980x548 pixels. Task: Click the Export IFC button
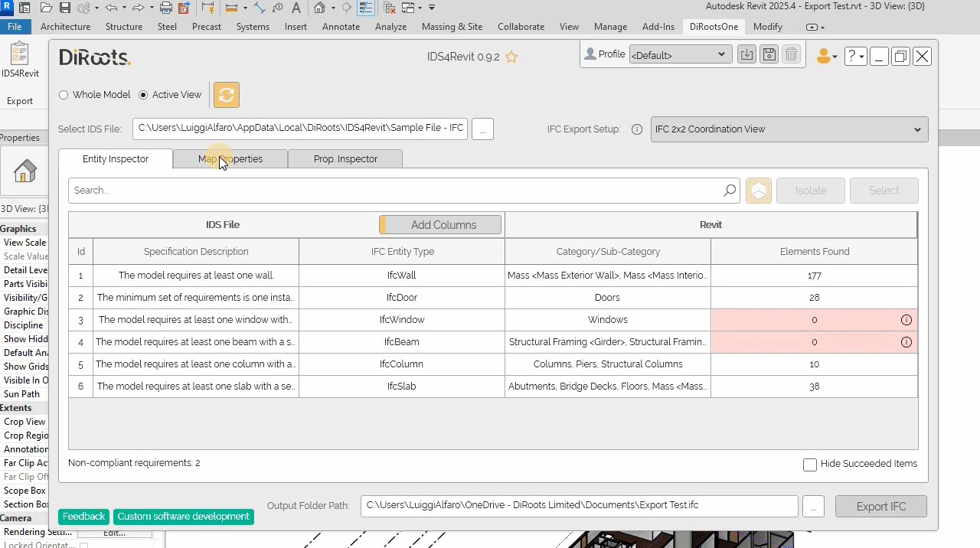tap(881, 507)
